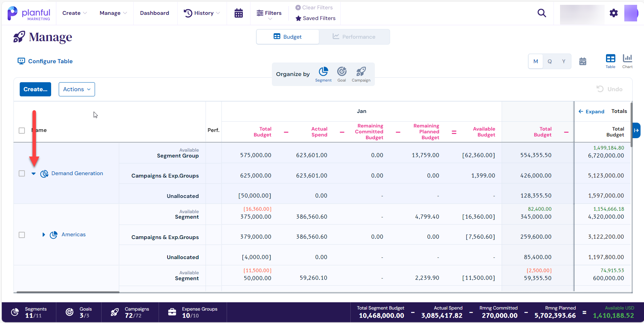
Task: Switch to the Budget tab
Action: 287,37
